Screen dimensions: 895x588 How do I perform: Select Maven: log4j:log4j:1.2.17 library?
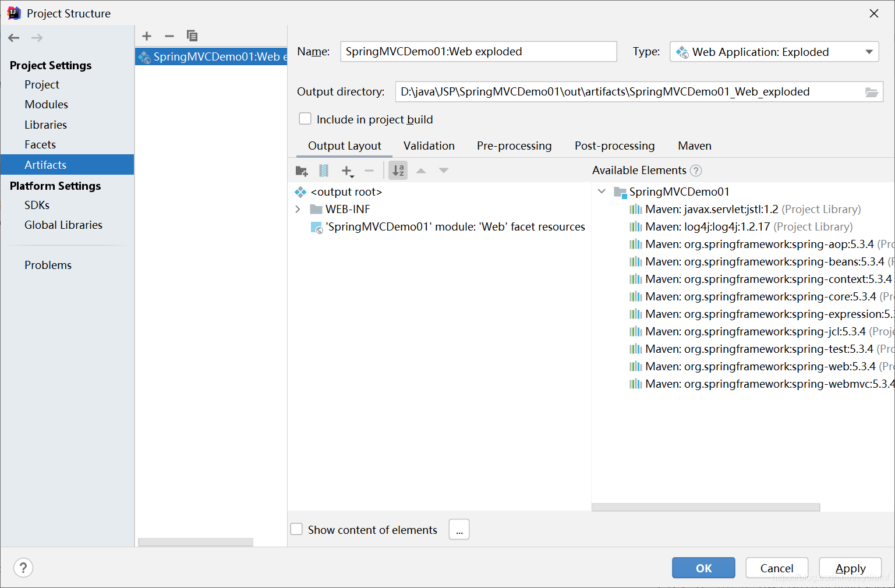click(741, 226)
